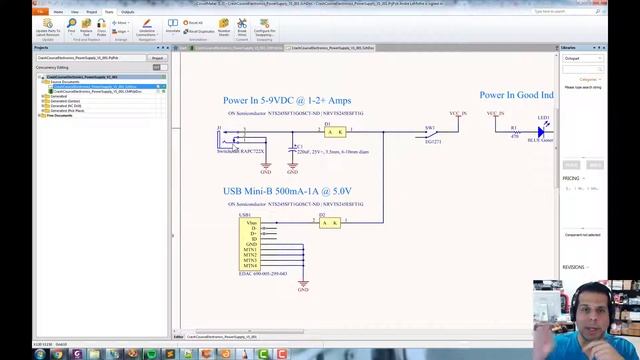Select the active SchDoc document tab
Image resolution: width=640 pixels, height=360 pixels.
[330, 48]
